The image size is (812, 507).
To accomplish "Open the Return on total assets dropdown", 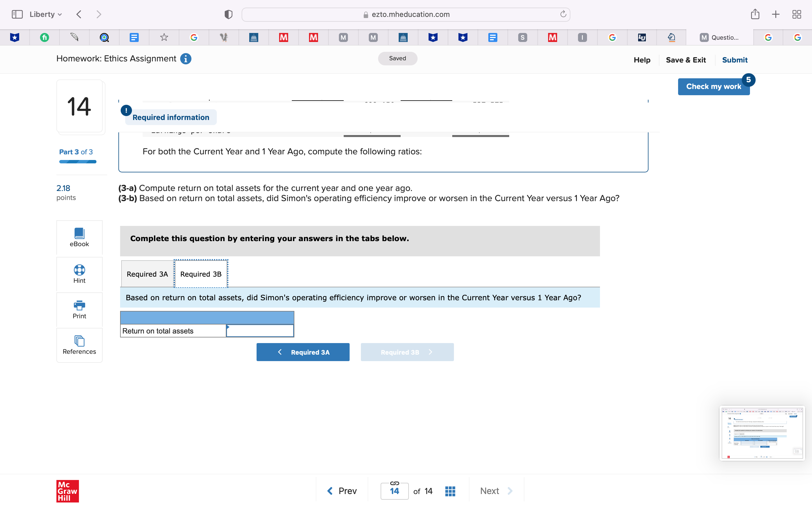I will click(x=260, y=331).
